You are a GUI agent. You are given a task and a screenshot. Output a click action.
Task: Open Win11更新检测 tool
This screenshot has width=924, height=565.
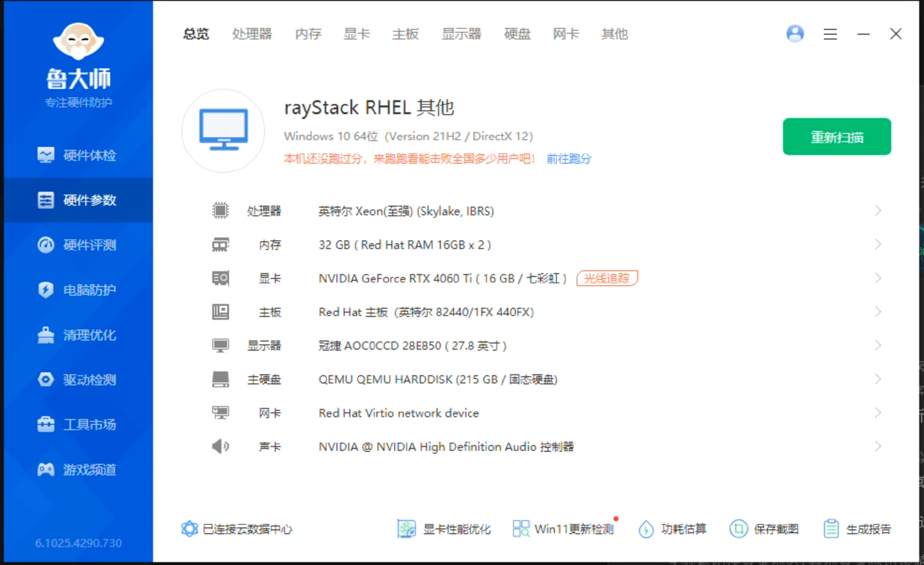point(564,529)
